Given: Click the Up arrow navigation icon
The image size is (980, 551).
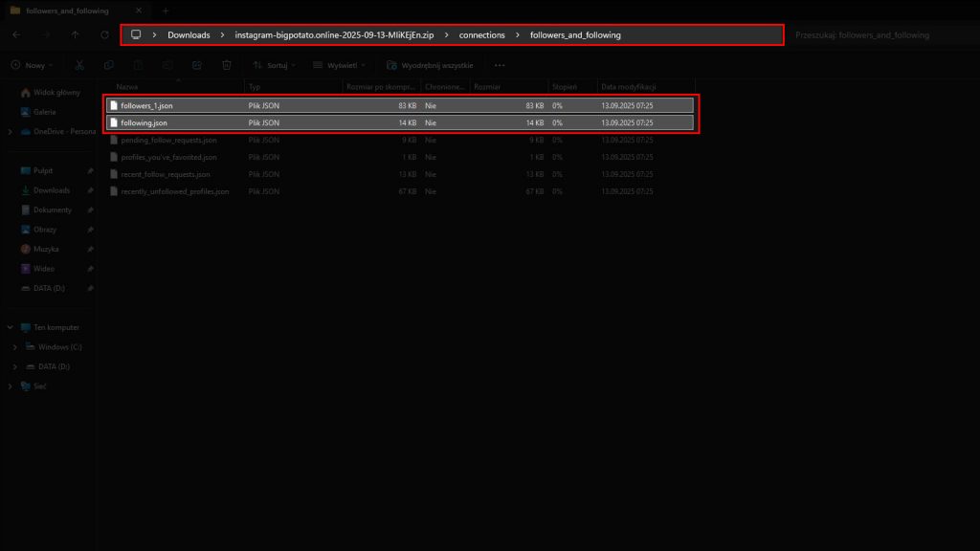Looking at the screenshot, I should 76,35.
